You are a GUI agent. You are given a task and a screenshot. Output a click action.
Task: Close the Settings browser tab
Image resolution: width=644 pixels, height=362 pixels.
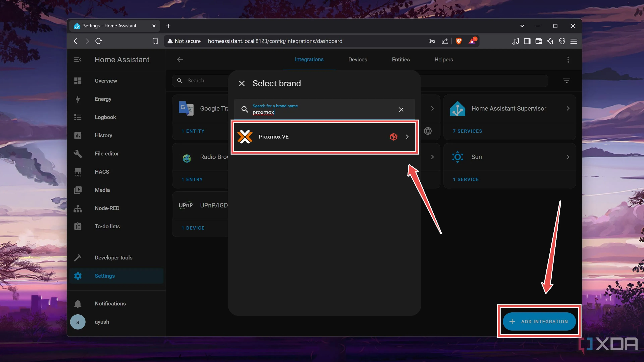(x=154, y=26)
